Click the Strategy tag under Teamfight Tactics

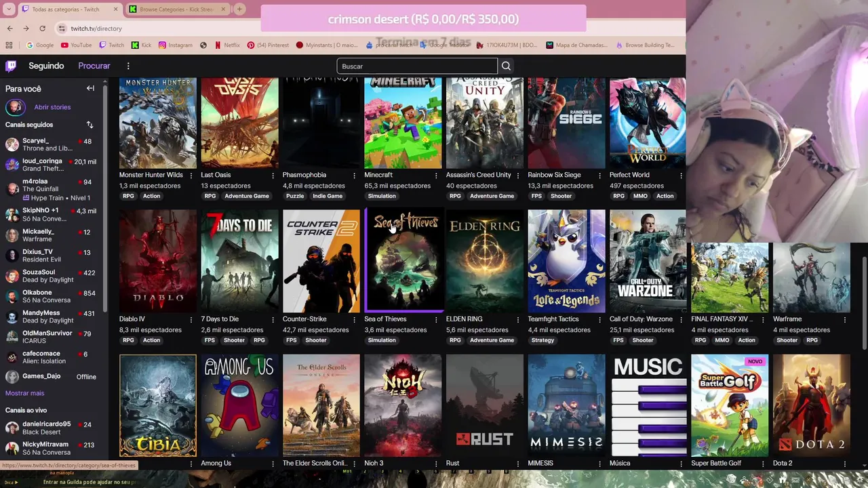click(x=542, y=340)
